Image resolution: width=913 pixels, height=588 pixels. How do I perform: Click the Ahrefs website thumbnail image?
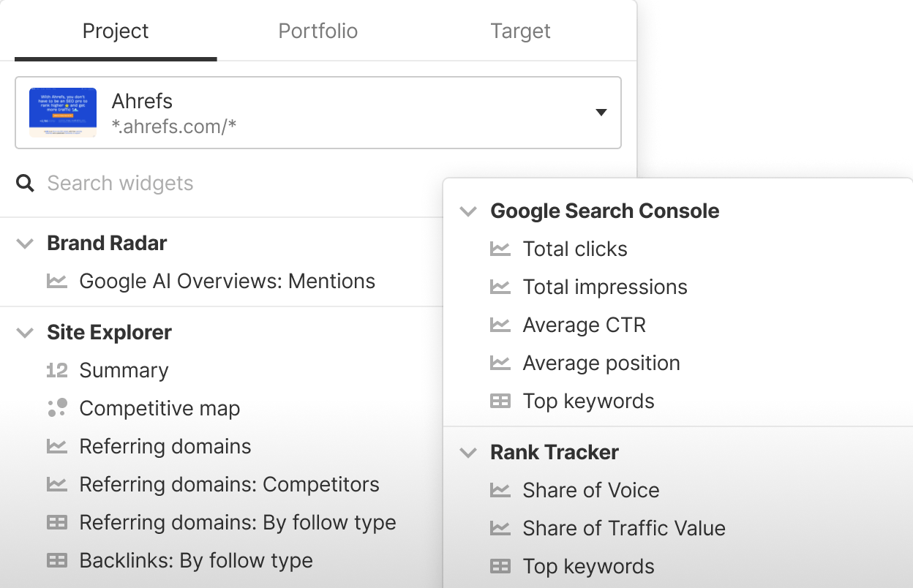(x=62, y=112)
